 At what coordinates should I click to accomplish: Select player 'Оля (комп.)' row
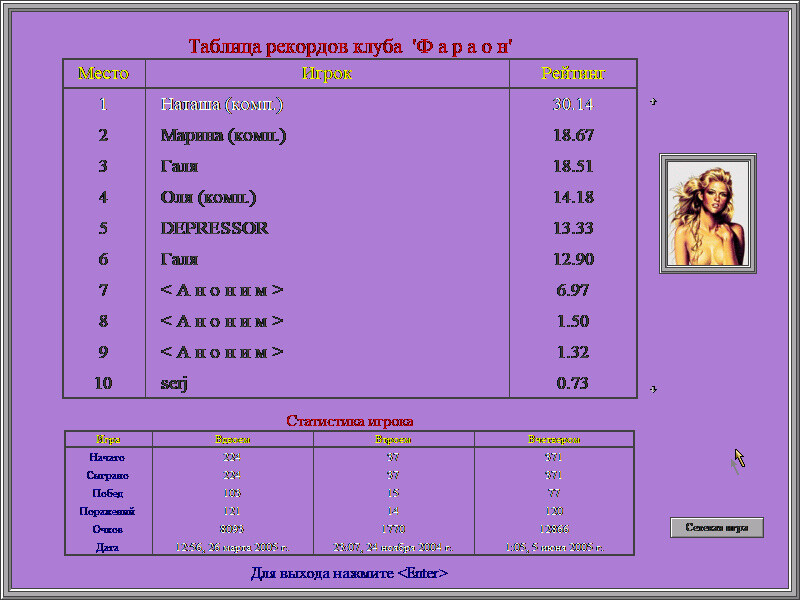pos(208,197)
